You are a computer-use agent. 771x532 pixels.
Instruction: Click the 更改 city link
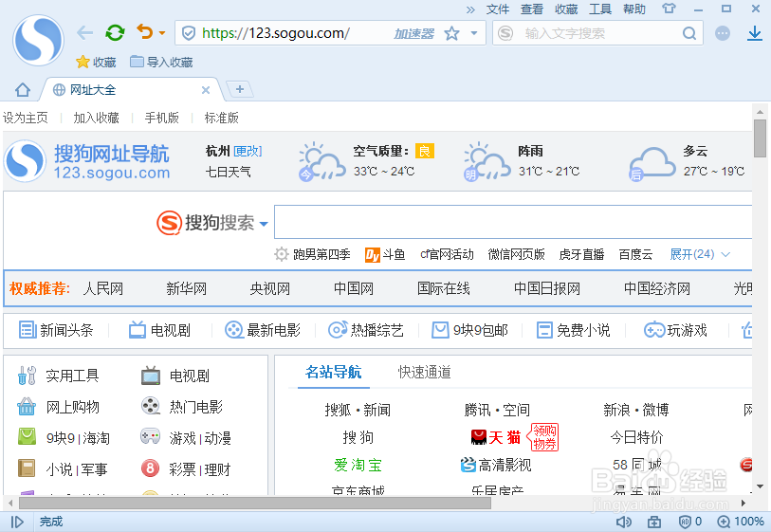248,151
